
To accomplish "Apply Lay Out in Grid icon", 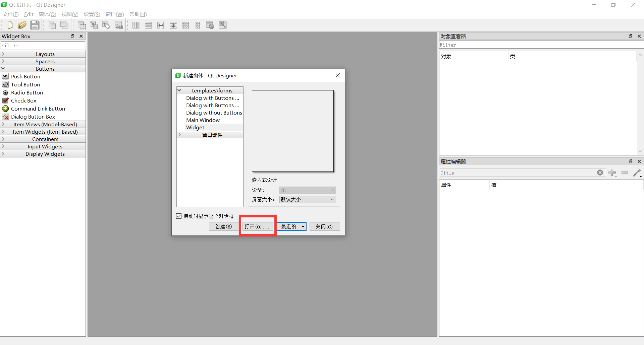I will click(185, 25).
